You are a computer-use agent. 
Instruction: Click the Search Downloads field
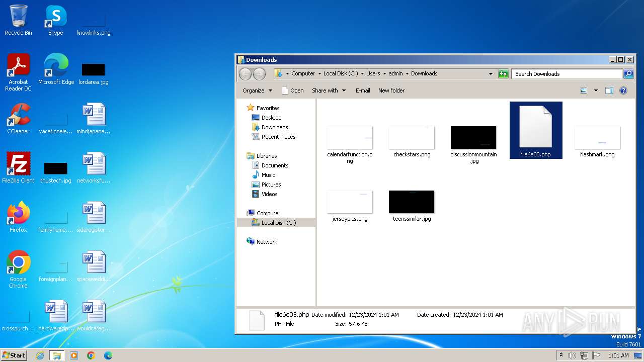point(567,74)
